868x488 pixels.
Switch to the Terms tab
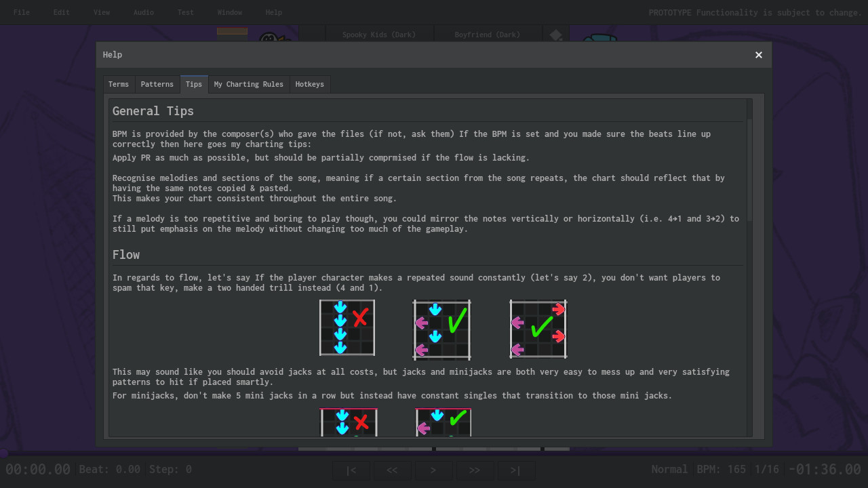[119, 84]
